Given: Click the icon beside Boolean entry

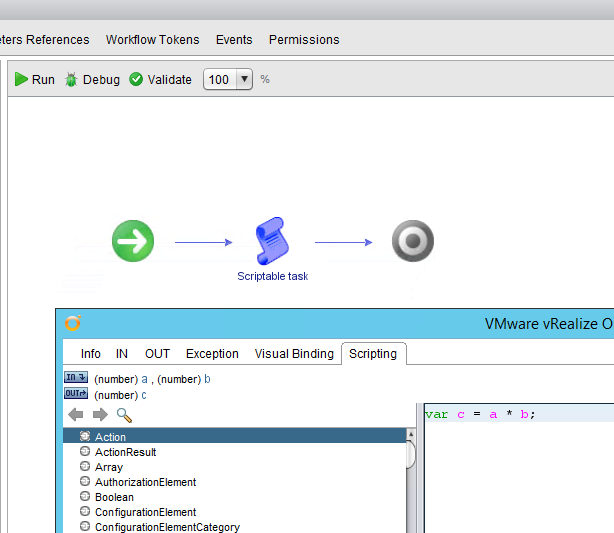Looking at the screenshot, I should coord(85,496).
